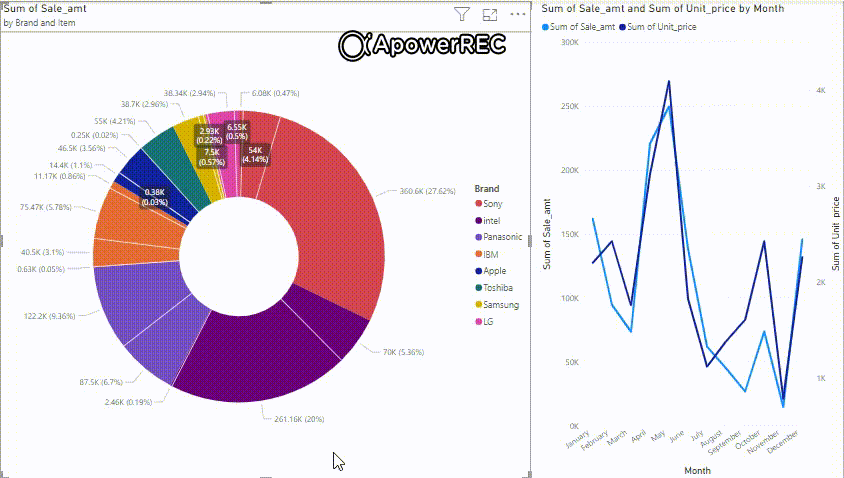844x478 pixels.
Task: Select LG in the Brand legend
Action: pos(484,321)
